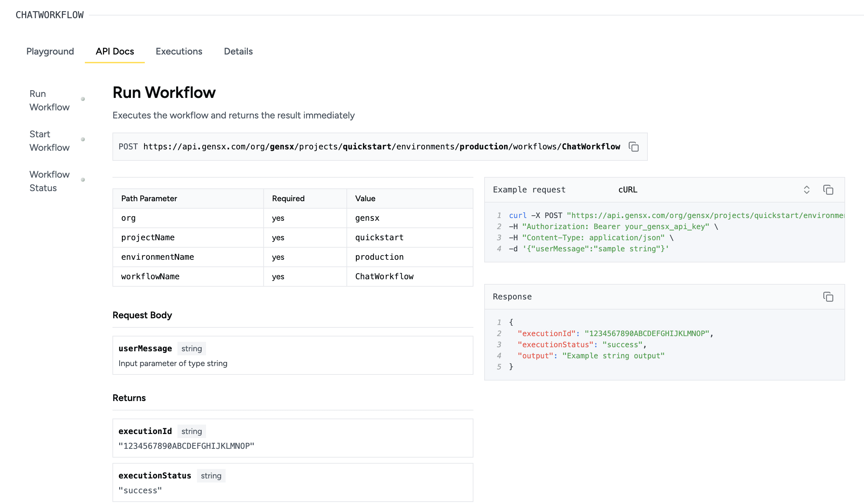
Task: Copy the example cURL request
Action: [x=829, y=190]
